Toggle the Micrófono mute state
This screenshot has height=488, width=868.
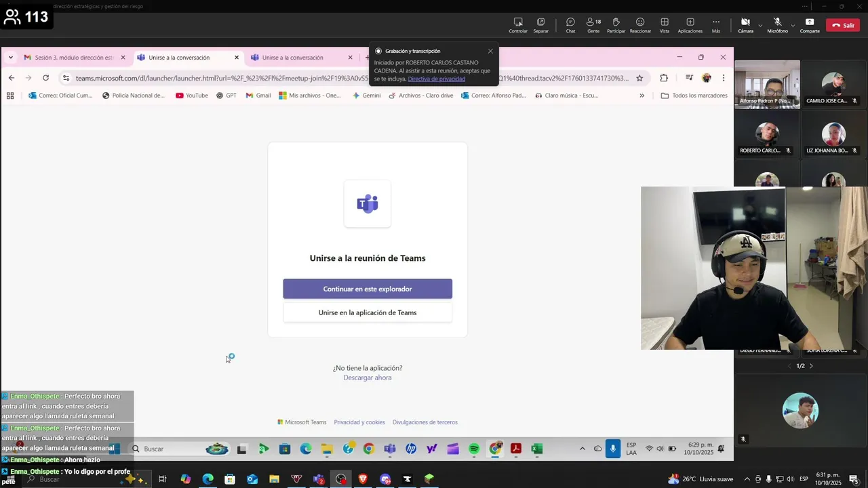click(777, 25)
